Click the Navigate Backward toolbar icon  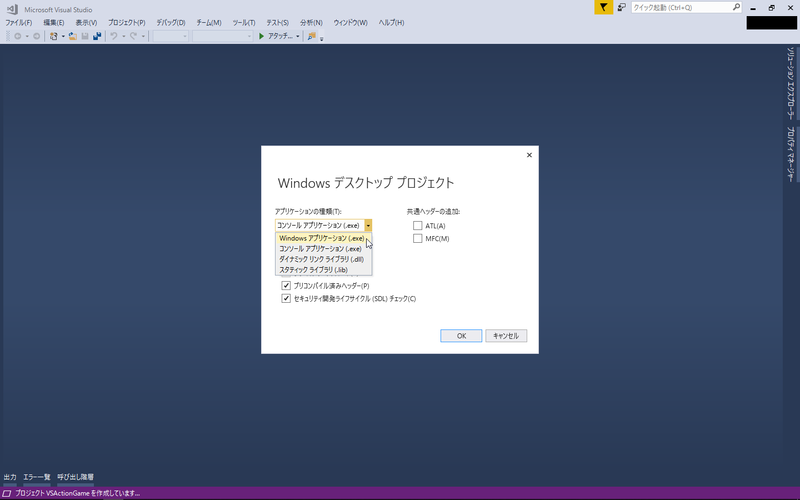(17, 36)
